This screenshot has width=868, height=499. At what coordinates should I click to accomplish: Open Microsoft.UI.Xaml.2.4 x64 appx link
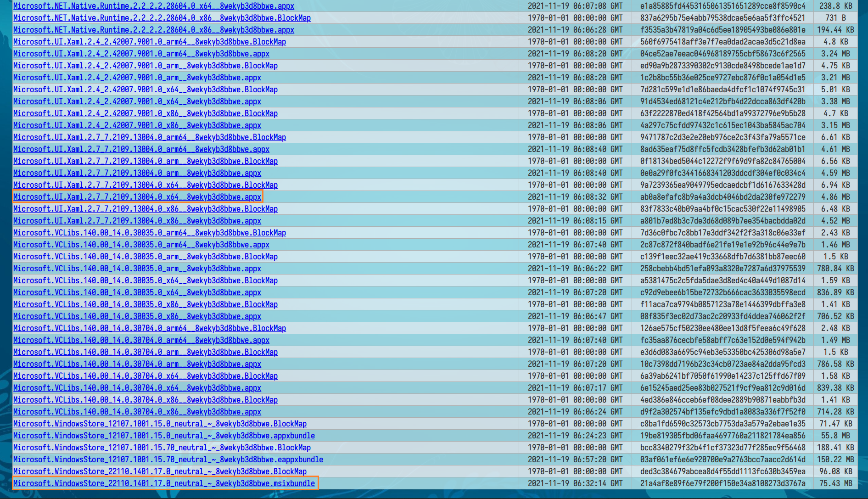(x=137, y=101)
